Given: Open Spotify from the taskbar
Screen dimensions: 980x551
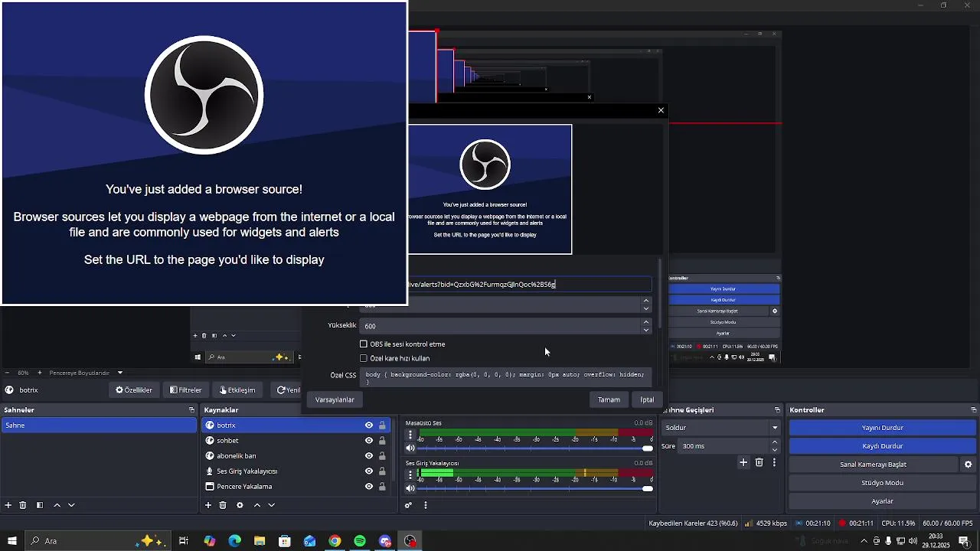Looking at the screenshot, I should [x=360, y=541].
